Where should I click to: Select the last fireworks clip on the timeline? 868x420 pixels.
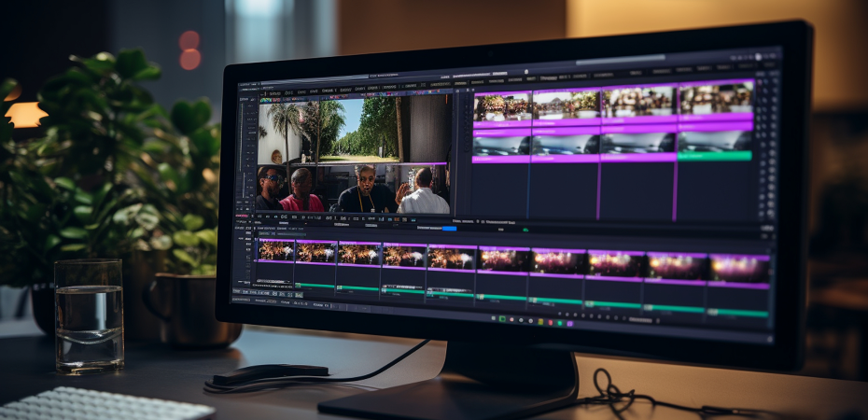click(x=739, y=267)
